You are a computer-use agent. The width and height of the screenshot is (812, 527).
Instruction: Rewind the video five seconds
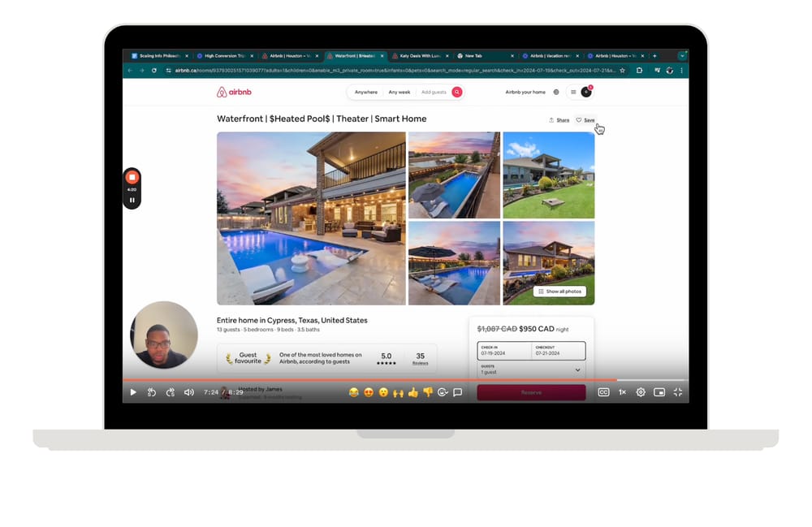[x=152, y=392]
